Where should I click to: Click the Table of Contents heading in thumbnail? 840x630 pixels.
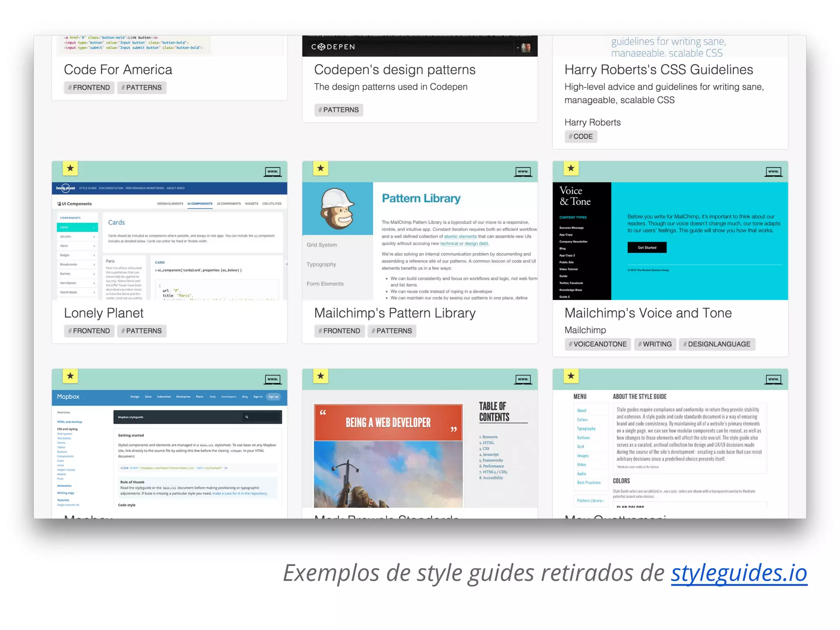494,411
